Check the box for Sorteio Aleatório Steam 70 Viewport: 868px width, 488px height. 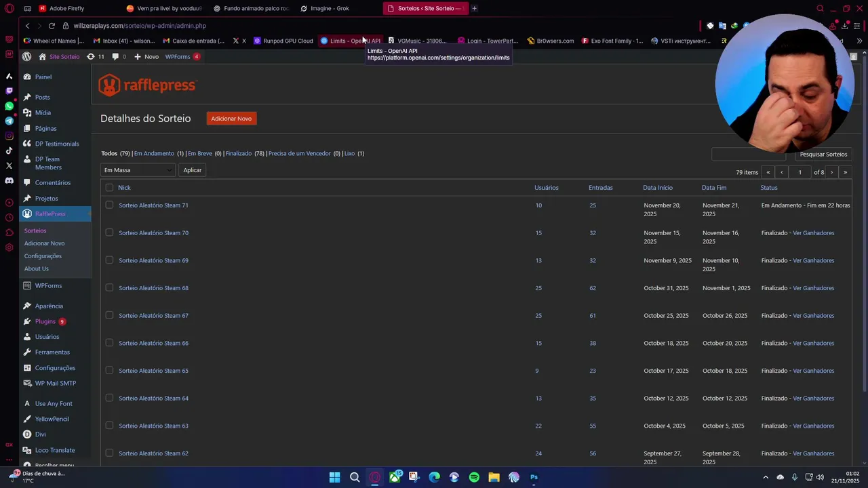(x=109, y=232)
